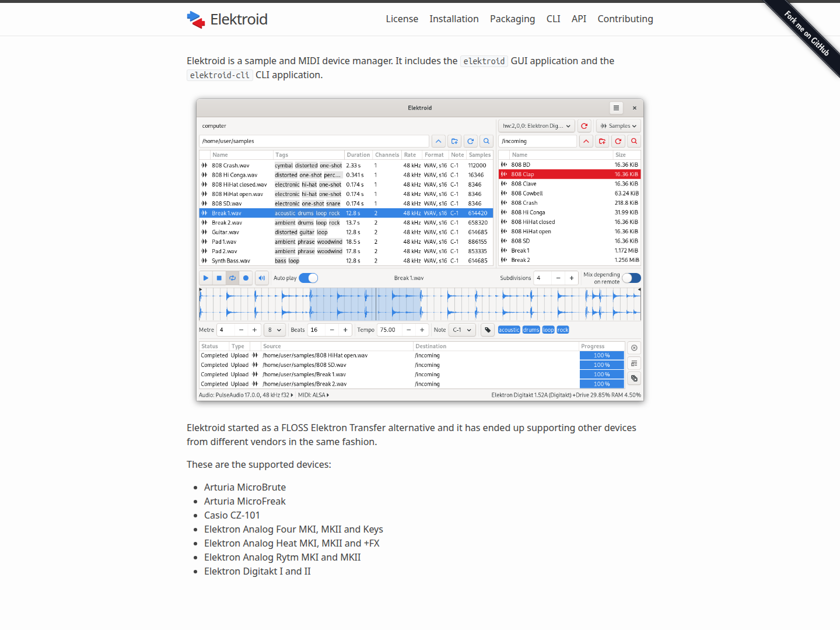Go to the Contributing page
Screen dimensions: 840x630
625,19
